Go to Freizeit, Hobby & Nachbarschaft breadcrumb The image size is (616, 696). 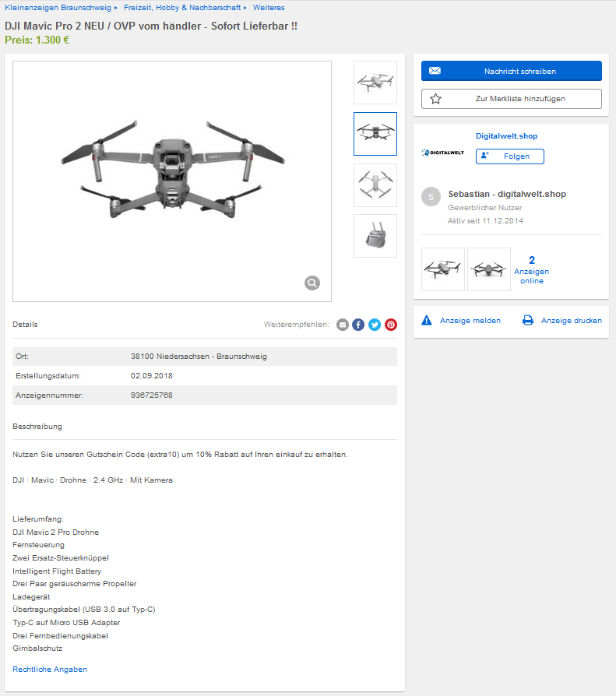click(x=182, y=8)
